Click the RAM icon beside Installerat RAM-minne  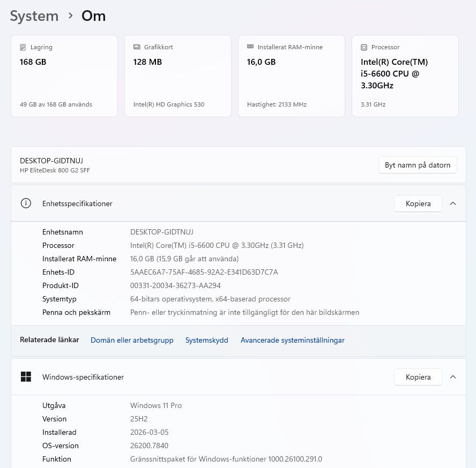250,47
